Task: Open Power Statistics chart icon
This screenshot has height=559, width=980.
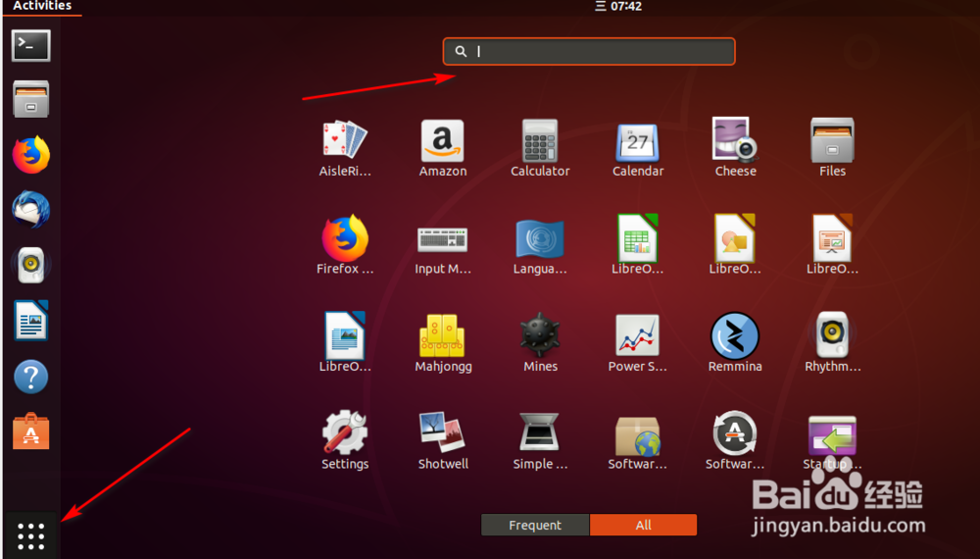Action: click(x=638, y=343)
